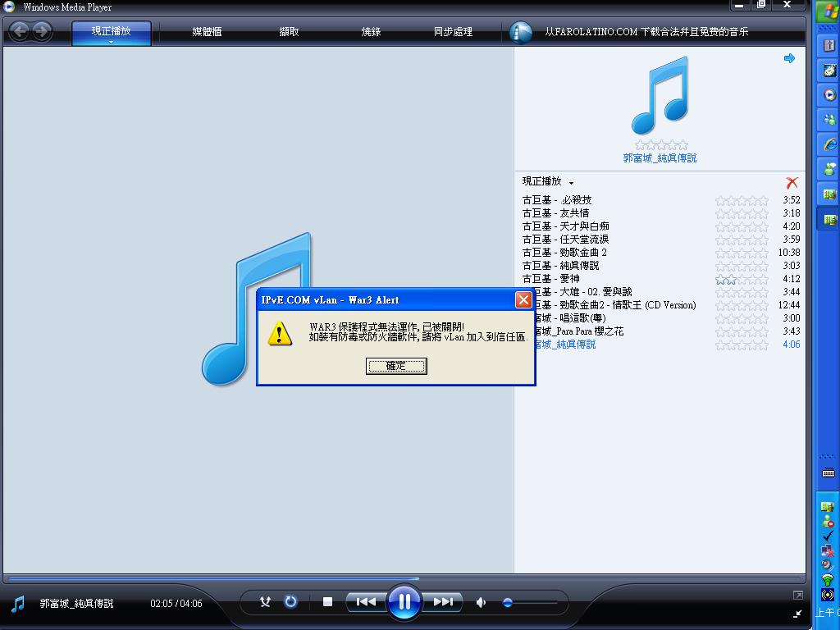Pause the current song
The width and height of the screenshot is (840, 630).
404,602
